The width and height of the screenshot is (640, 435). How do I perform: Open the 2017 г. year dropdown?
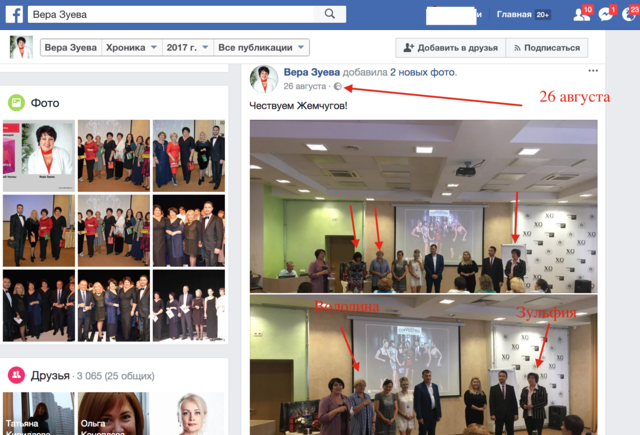[187, 48]
